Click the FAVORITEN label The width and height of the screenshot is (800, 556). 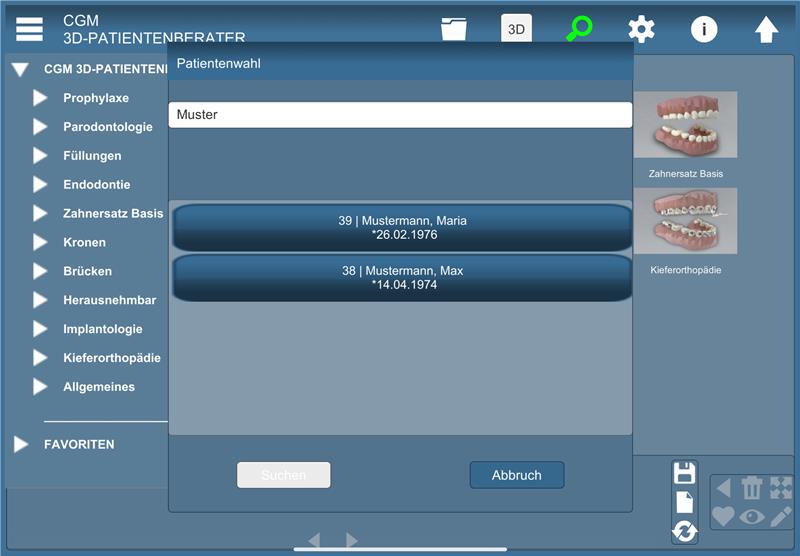click(79, 444)
